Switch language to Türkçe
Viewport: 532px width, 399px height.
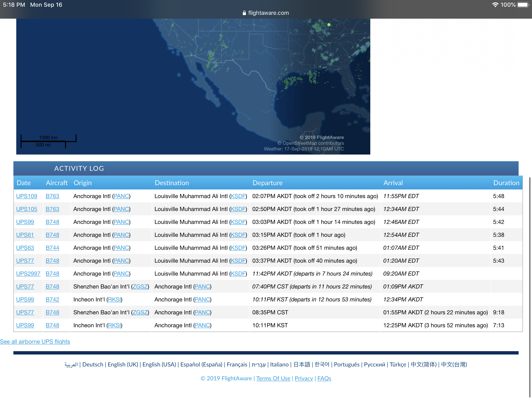398,365
